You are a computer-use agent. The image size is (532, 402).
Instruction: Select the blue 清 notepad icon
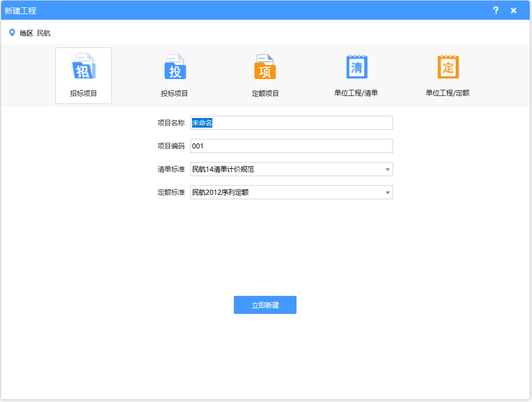[356, 67]
